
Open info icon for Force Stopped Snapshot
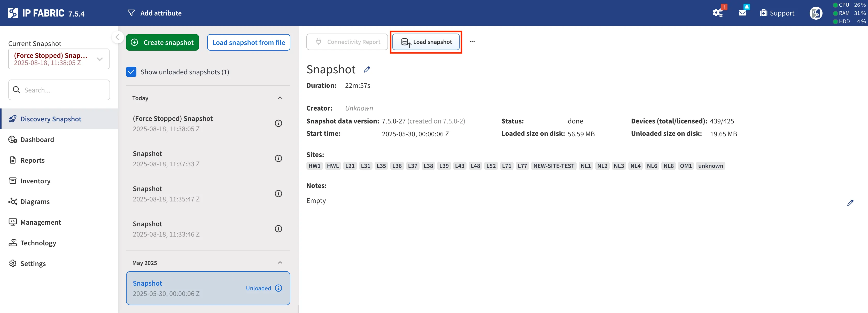click(x=278, y=123)
